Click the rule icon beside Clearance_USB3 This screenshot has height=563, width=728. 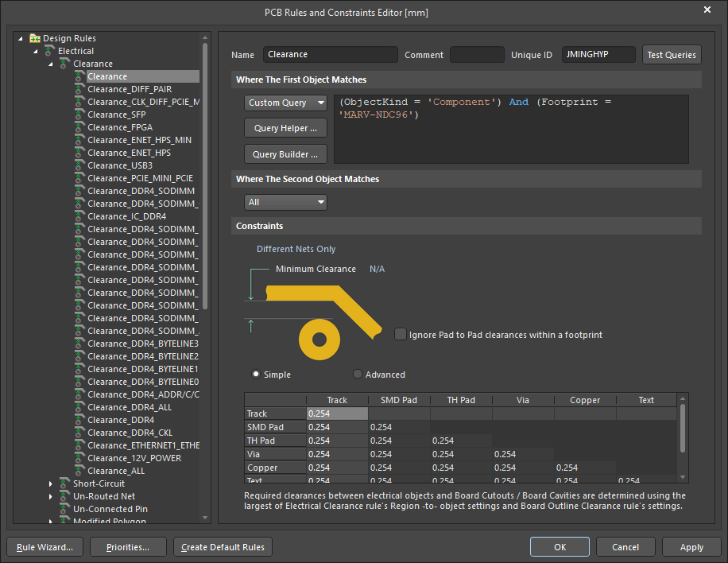coord(79,165)
